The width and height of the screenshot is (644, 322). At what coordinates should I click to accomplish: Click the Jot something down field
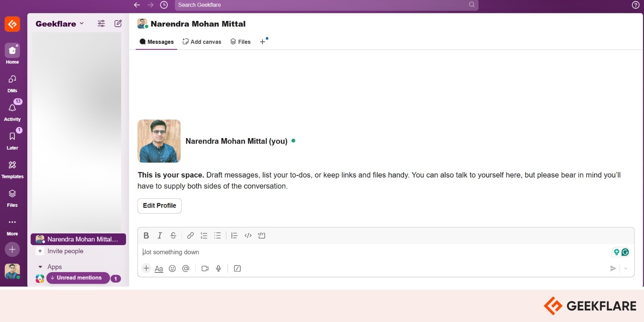(x=374, y=252)
